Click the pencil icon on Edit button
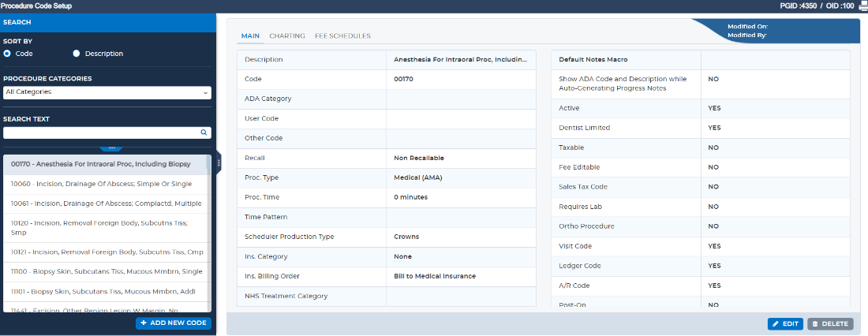Image resolution: width=868 pixels, height=336 pixels. [x=776, y=324]
